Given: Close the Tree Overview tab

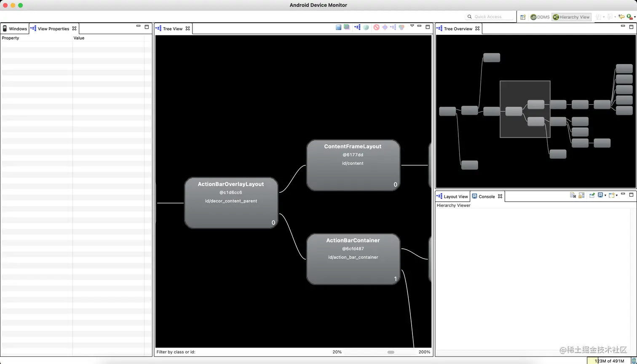Looking at the screenshot, I should (477, 29).
